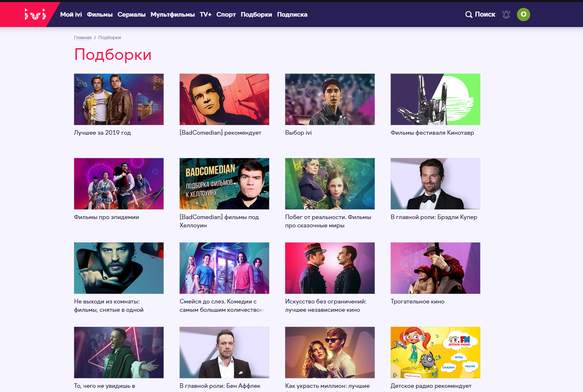Open the Подписка menu item
This screenshot has height=392, width=583.
pos(292,15)
